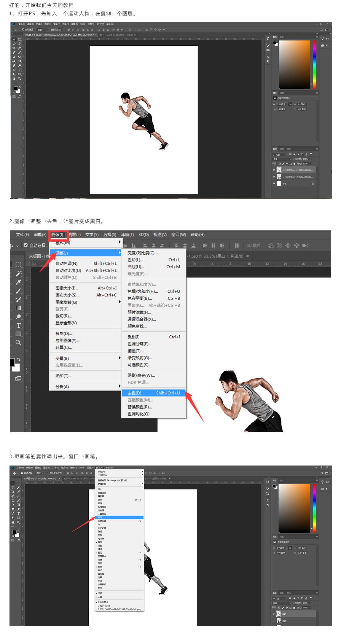Expand the 模式(M) submenu
This screenshot has width=341, height=644.
tap(119, 242)
